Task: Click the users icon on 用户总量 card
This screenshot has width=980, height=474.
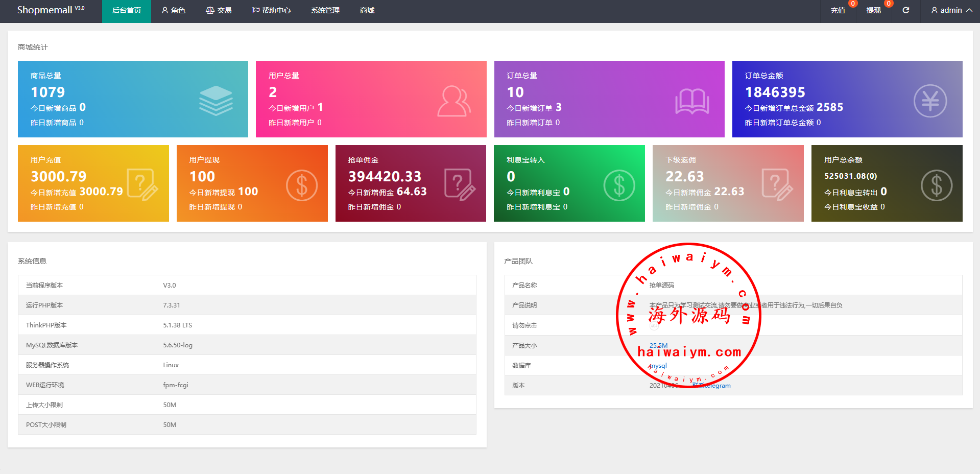Action: [x=453, y=101]
